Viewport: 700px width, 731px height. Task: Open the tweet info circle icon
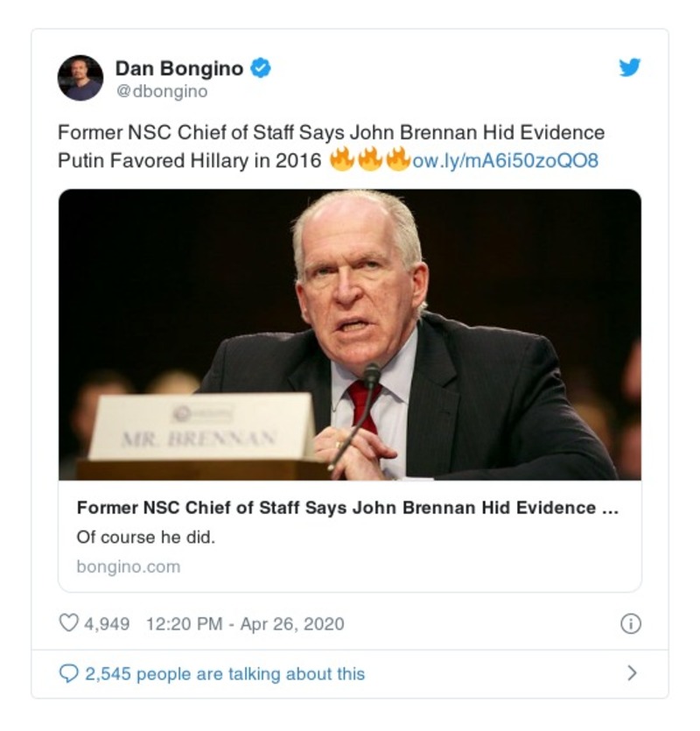(630, 623)
